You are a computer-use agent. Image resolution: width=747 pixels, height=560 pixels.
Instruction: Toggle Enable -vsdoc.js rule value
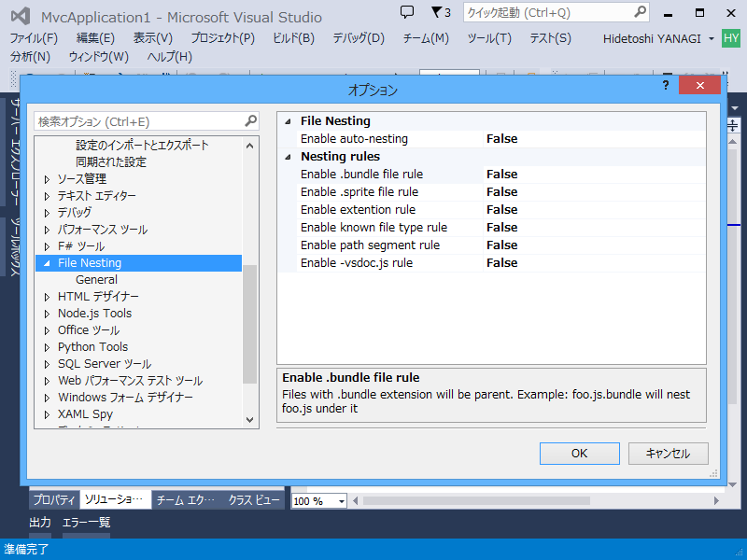[x=594, y=263]
